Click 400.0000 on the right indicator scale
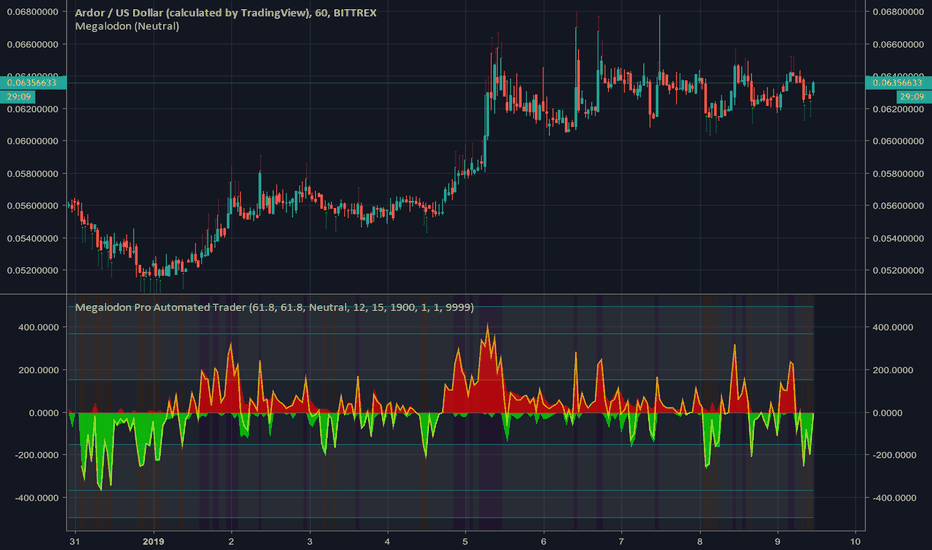Viewport: 932px width, 550px height. pos(894,328)
